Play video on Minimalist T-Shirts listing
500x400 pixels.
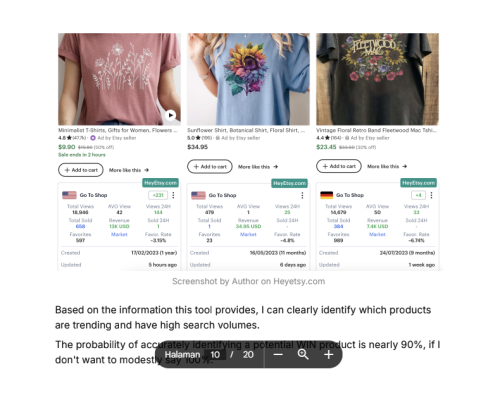(170, 115)
